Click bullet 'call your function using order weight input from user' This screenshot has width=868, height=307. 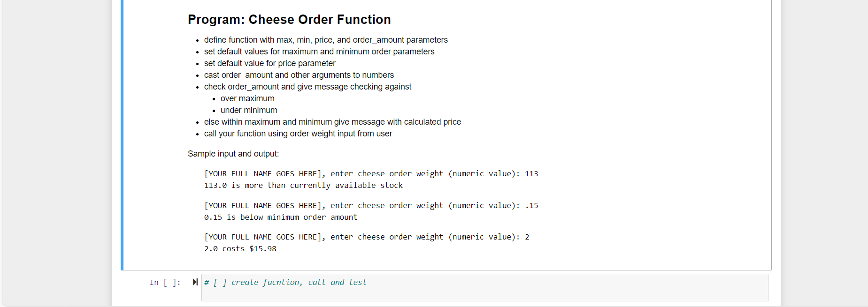pos(298,134)
